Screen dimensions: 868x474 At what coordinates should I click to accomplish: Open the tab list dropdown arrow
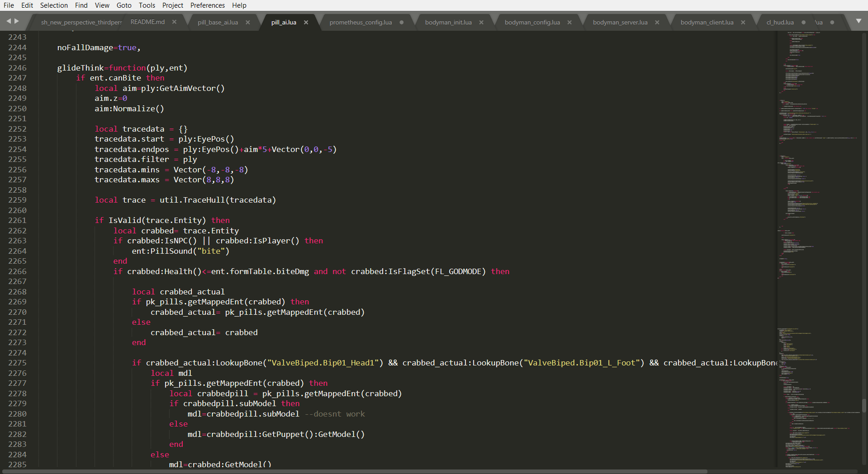[859, 21]
